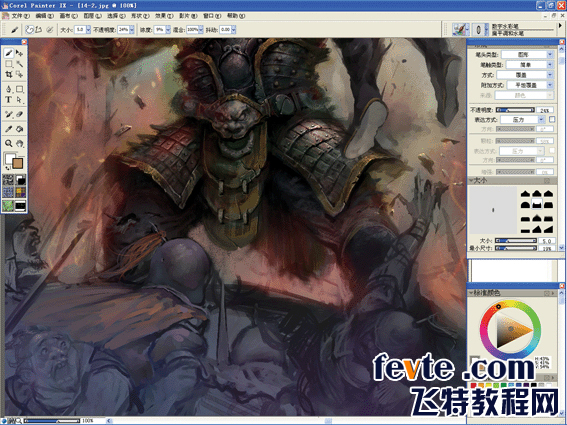The width and height of the screenshot is (567, 425).
Task: Select the Layer Adjuster tool
Action: (20, 53)
